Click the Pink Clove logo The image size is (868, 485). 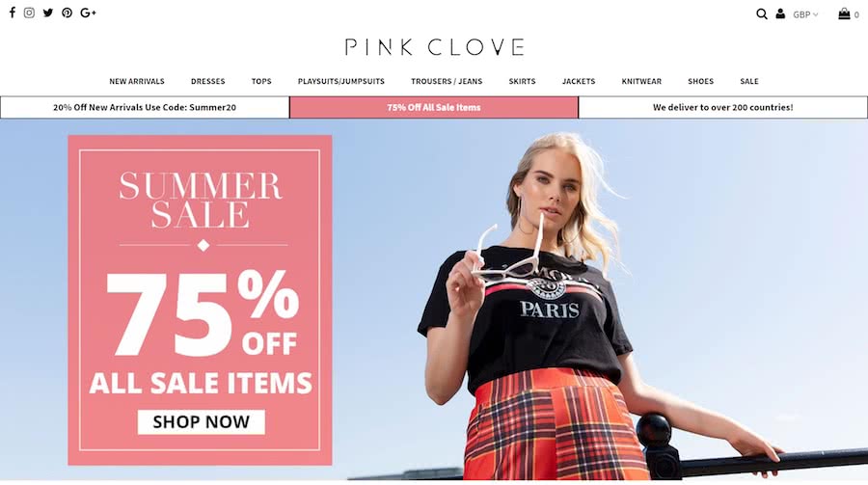click(x=435, y=47)
